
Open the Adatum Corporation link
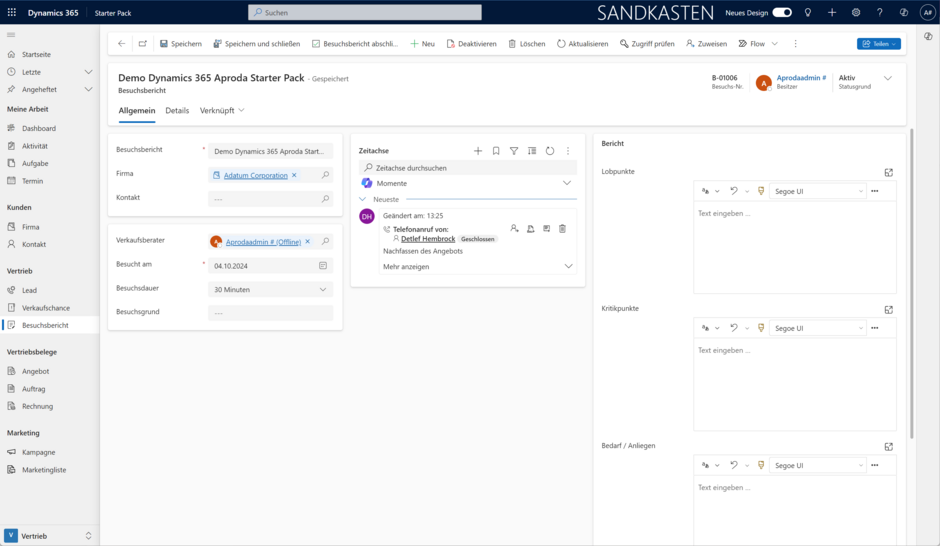[255, 175]
